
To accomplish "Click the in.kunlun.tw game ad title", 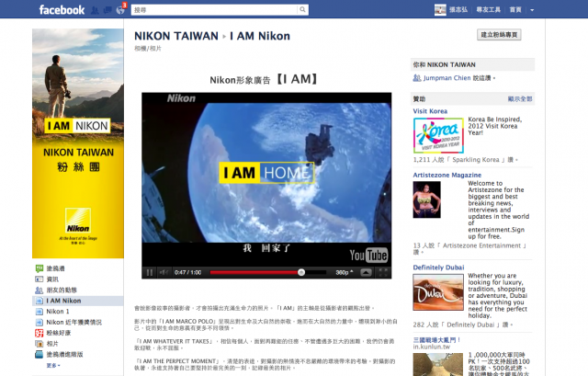I will 436,340.
